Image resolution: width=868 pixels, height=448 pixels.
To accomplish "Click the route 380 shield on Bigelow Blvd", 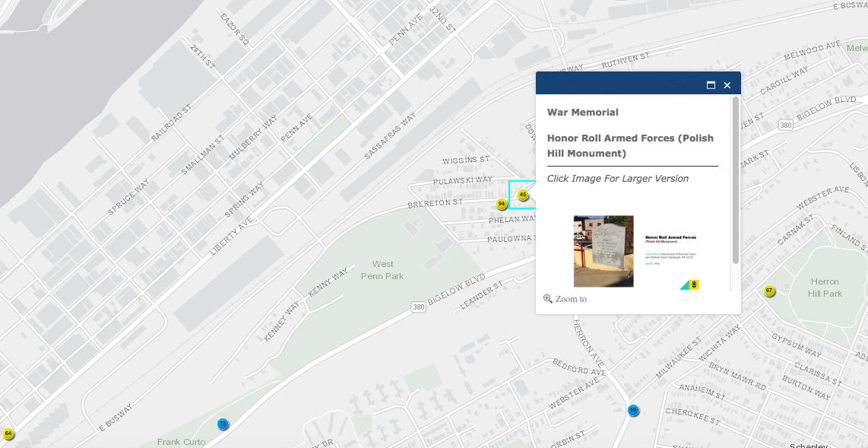I will [419, 307].
